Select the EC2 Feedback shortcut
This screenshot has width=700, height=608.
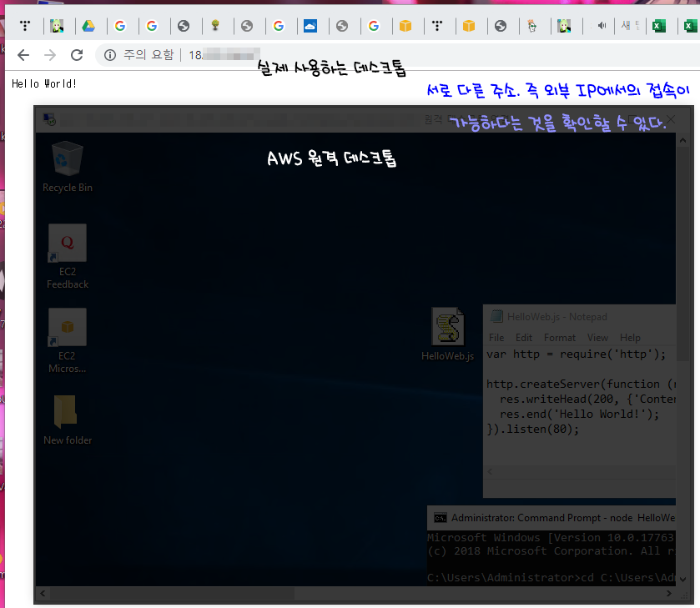click(68, 257)
